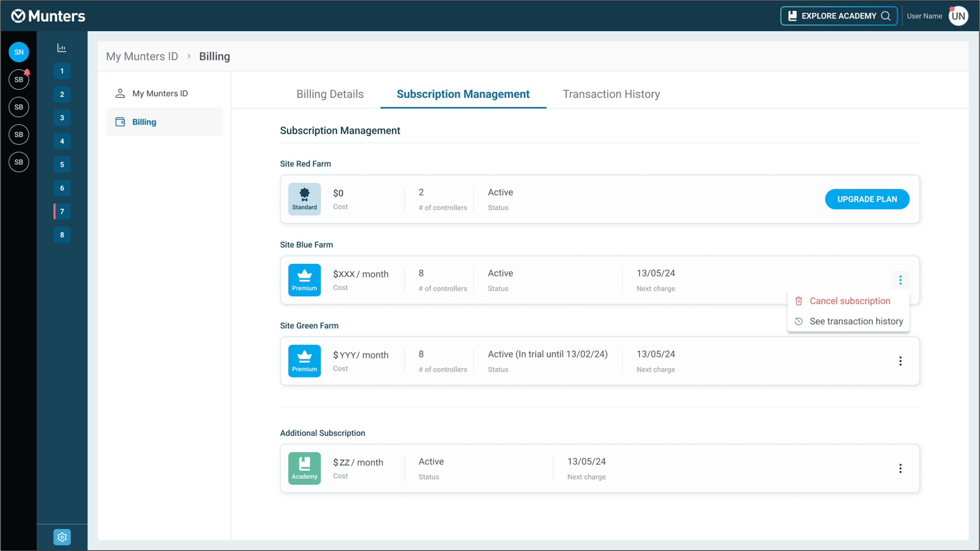980x551 pixels.
Task: Select the fourth SB site avatar
Action: [x=19, y=162]
